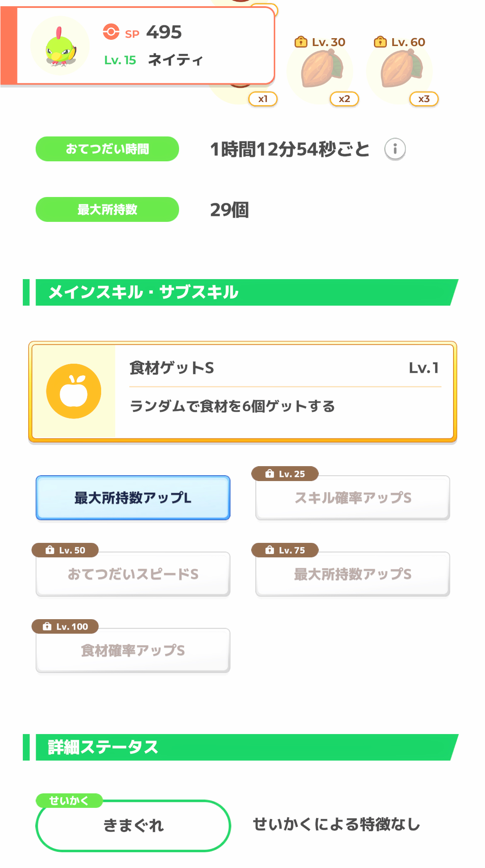The width and height of the screenshot is (485, 868).
Task: Tap the locked おてつだいスピードS sub skill
Action: point(133,574)
